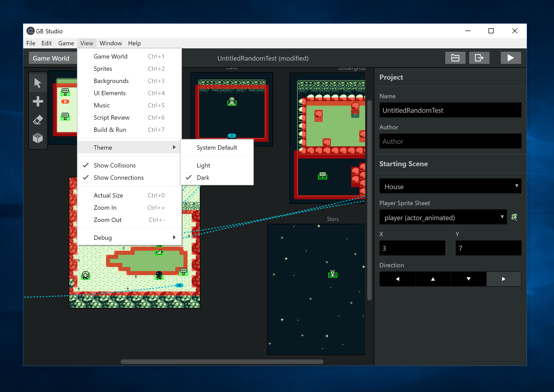
Task: Choose the Light theme
Action: 217,165
